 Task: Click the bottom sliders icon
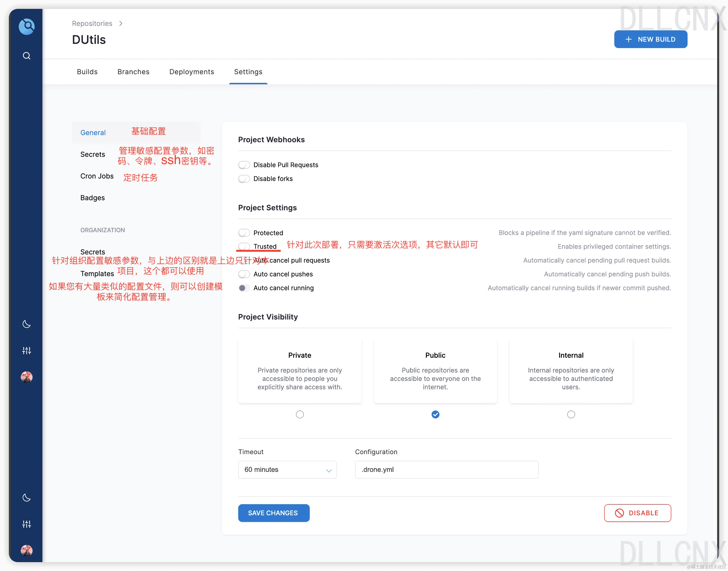pos(26,524)
